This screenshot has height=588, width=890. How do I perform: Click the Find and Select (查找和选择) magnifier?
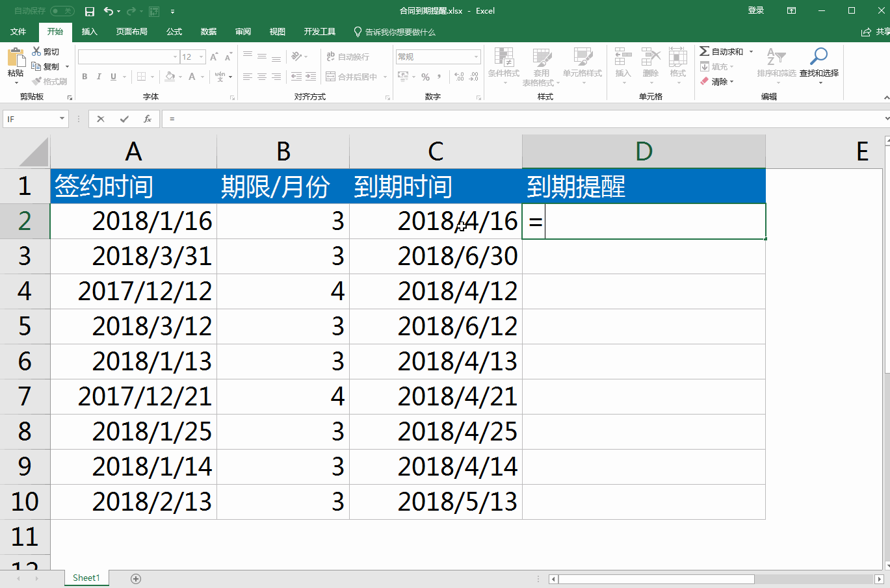point(819,57)
